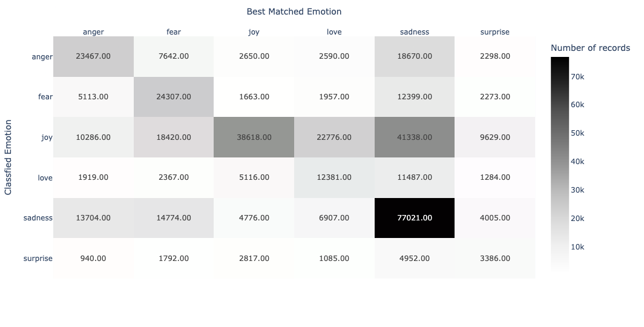
Task: Click the 'surprise' row label on y-axis
Action: tap(38, 259)
